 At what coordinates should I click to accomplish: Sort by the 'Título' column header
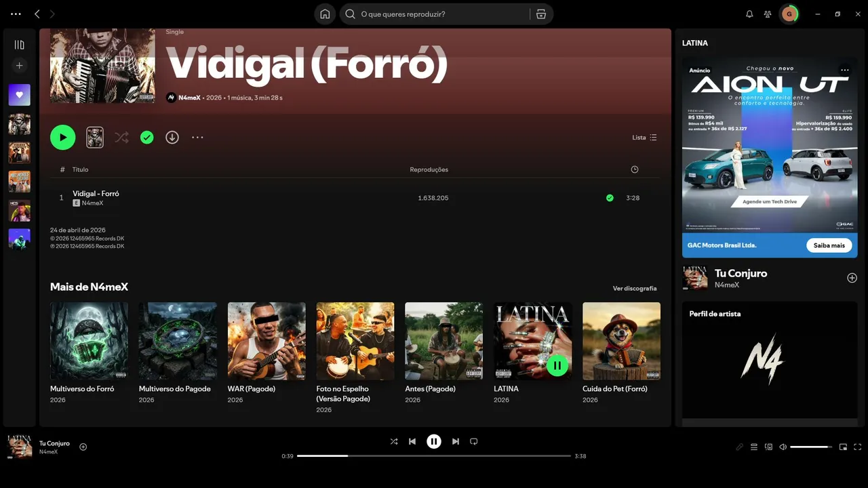[x=81, y=169]
